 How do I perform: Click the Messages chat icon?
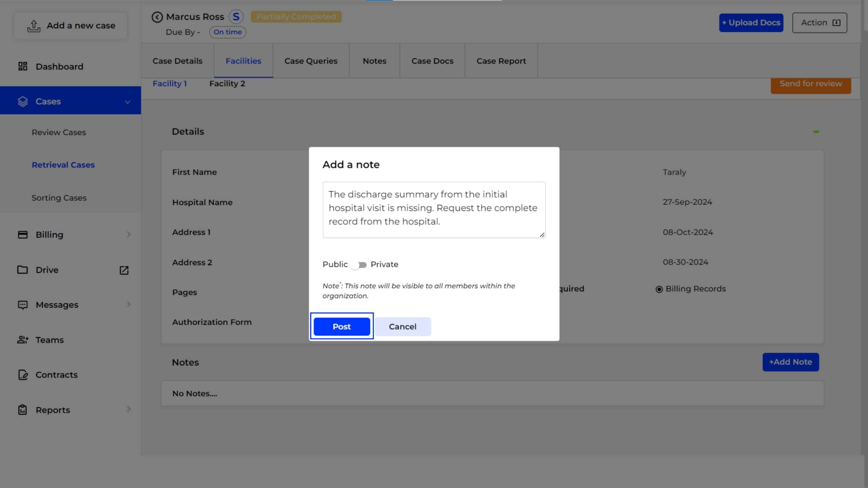23,305
